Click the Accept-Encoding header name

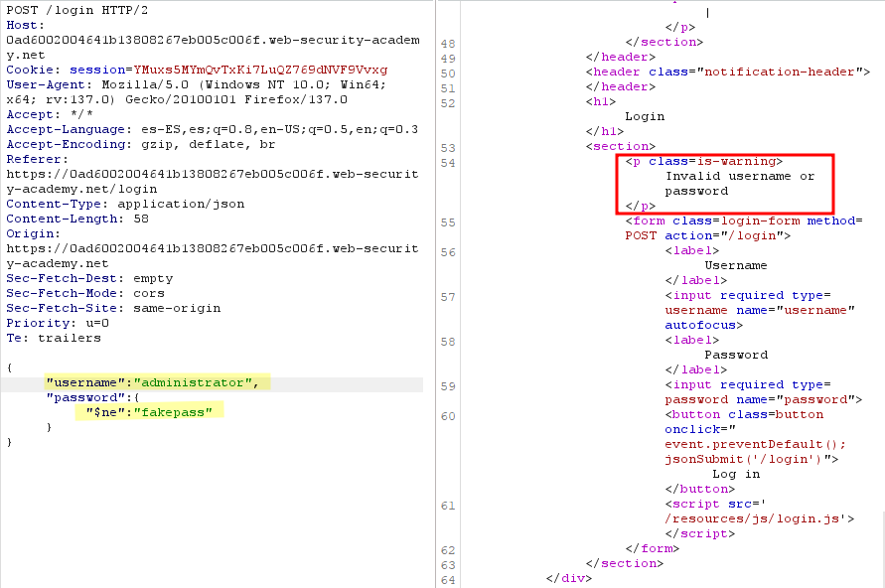point(69,144)
